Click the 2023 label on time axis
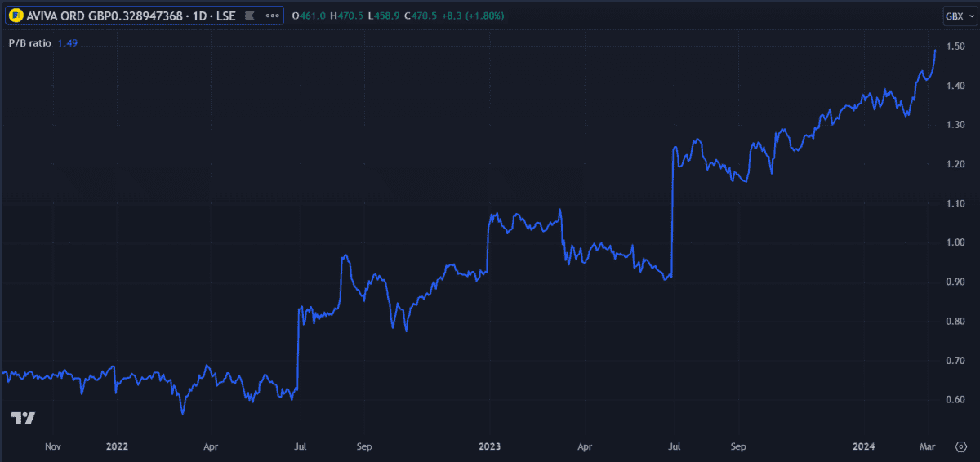Image resolution: width=980 pixels, height=462 pixels. (489, 446)
